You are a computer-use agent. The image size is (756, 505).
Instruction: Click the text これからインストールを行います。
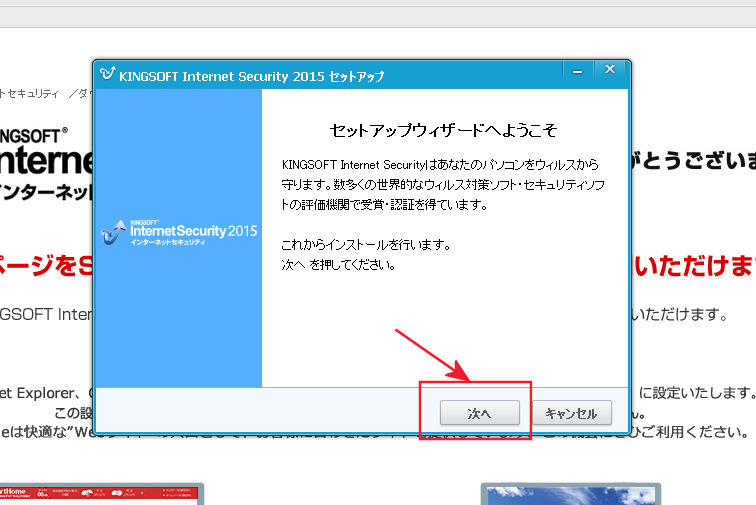[366, 245]
